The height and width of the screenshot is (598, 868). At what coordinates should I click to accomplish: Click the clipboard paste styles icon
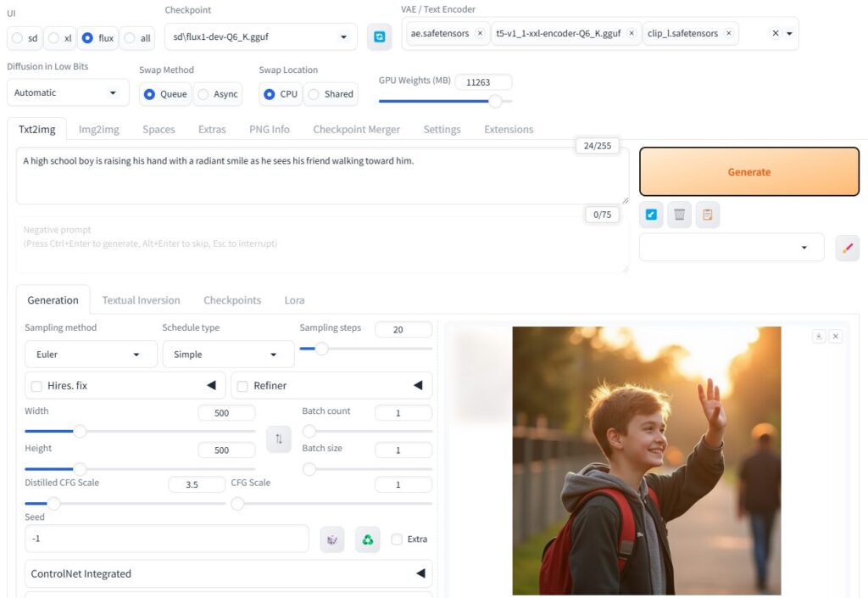[x=707, y=215]
